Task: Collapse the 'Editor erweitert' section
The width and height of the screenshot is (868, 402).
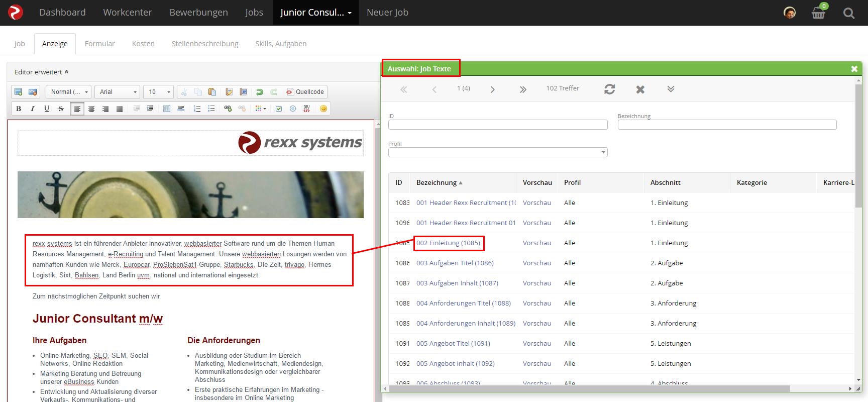Action: point(42,72)
